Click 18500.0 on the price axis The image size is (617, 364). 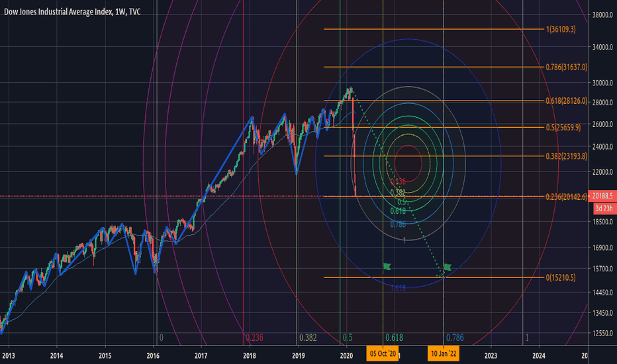point(602,222)
